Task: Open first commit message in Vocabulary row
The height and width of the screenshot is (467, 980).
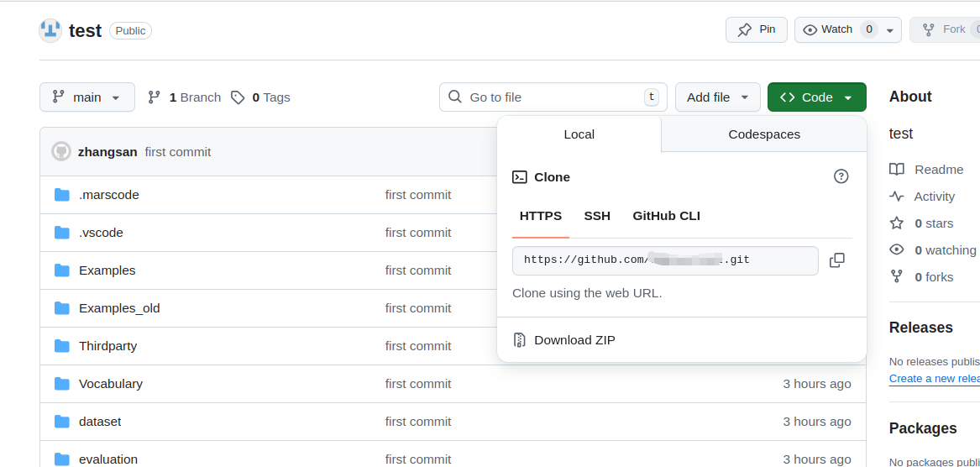Action: pos(418,384)
